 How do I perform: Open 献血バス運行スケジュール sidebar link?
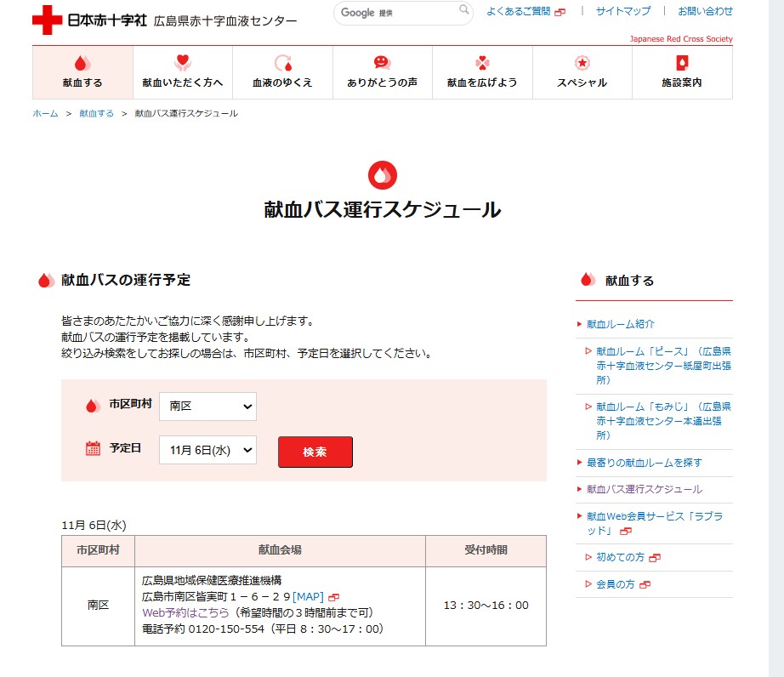[645, 489]
